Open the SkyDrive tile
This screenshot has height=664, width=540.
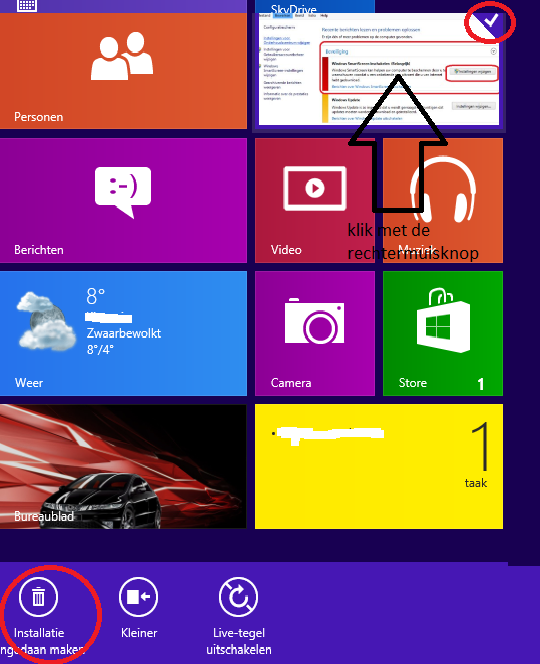pos(315,6)
